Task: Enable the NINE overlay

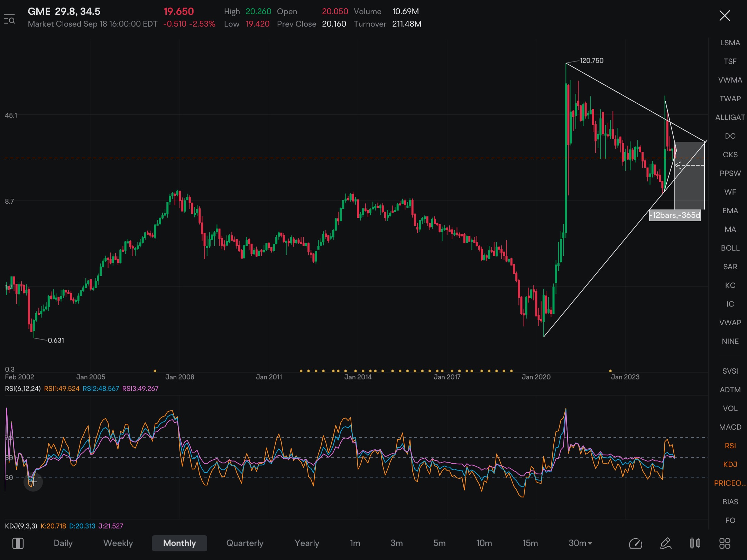Action: click(730, 342)
